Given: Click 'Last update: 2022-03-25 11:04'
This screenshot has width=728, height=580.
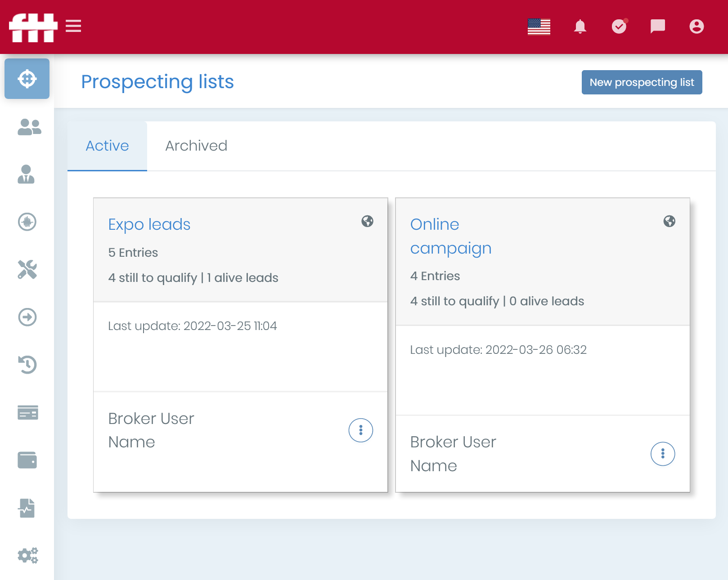Looking at the screenshot, I should point(193,326).
